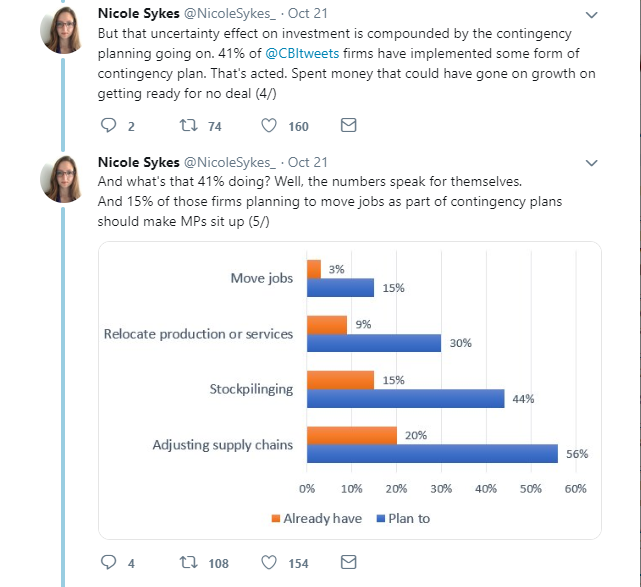
Task: Click envelope icon under the chart tweet
Action: coord(348,562)
